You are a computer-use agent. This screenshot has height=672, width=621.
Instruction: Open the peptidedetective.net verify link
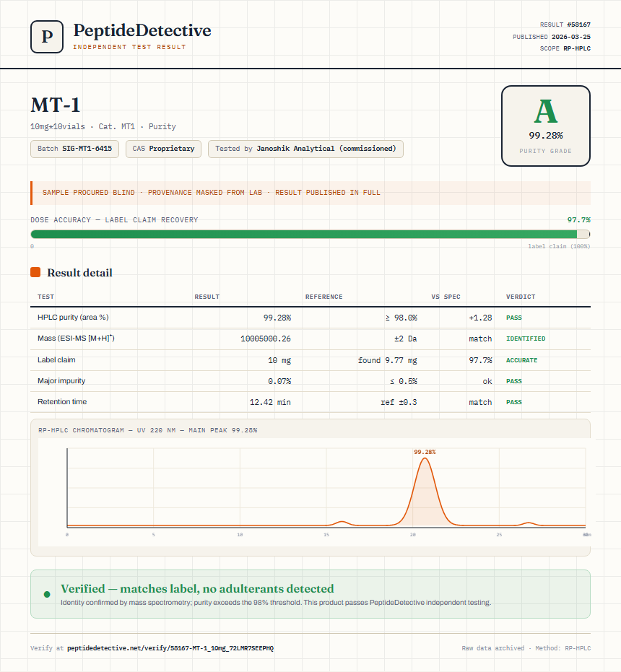coord(170,648)
